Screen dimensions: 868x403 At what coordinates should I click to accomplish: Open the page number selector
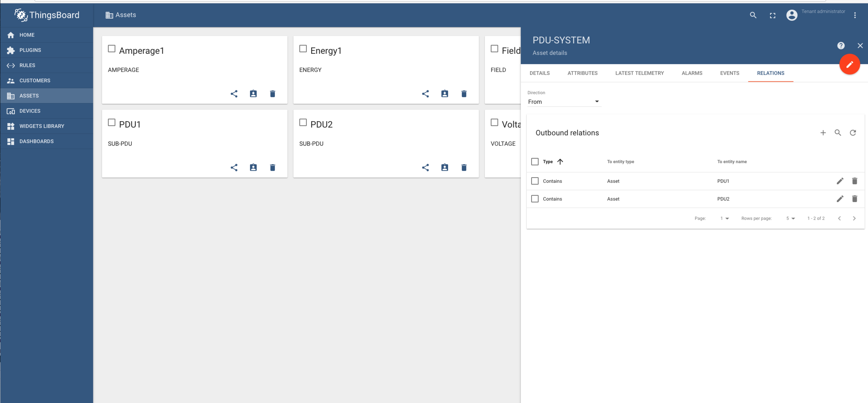[724, 218]
